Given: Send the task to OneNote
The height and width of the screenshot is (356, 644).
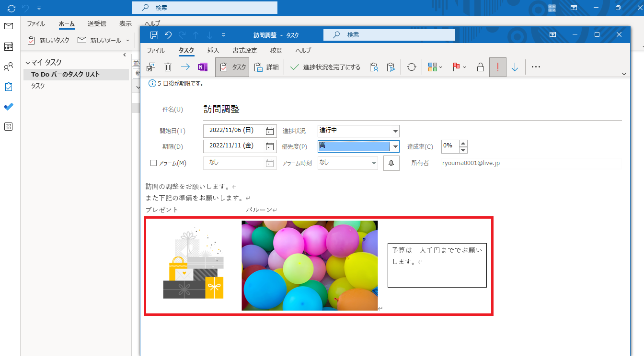Looking at the screenshot, I should click(x=203, y=67).
